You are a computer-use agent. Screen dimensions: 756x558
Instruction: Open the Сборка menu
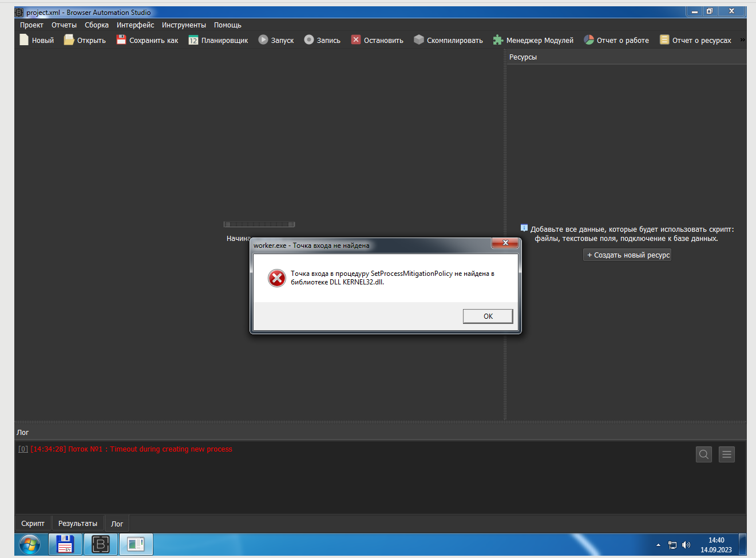coord(96,25)
